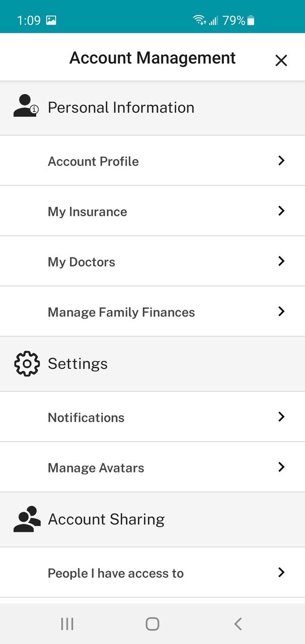
Task: Open the Account Profile label
Action: coord(93,161)
